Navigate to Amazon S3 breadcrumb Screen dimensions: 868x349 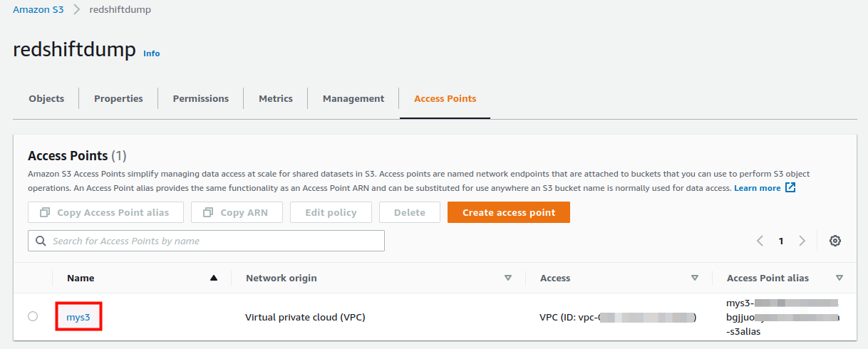(x=39, y=10)
